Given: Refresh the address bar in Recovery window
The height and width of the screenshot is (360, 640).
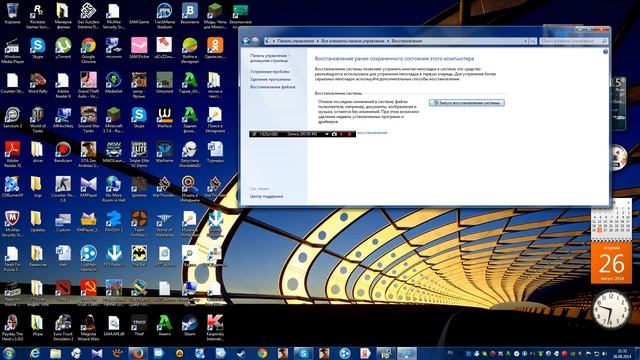Looking at the screenshot, I should point(533,41).
